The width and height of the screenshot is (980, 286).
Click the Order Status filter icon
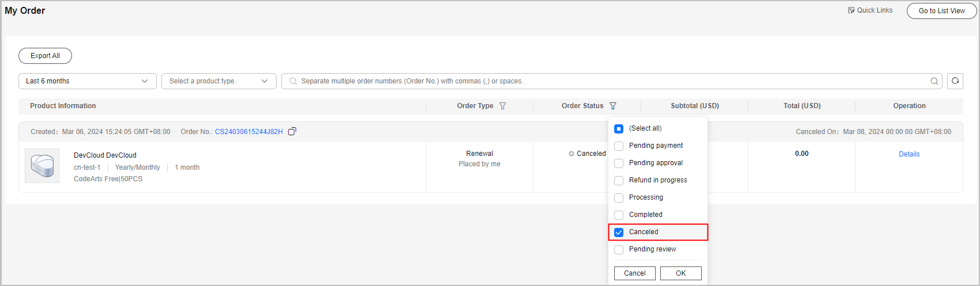click(x=612, y=106)
